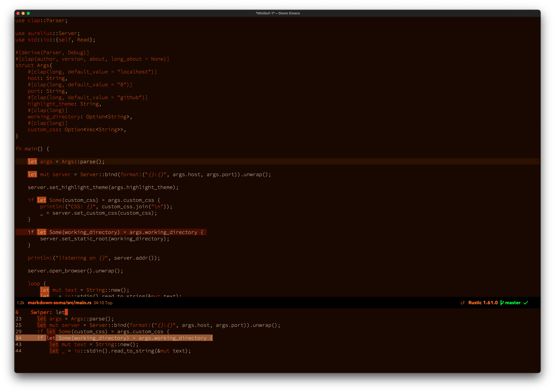Click the master branch name in modeline
This screenshot has height=392, width=555.
[x=513, y=303]
